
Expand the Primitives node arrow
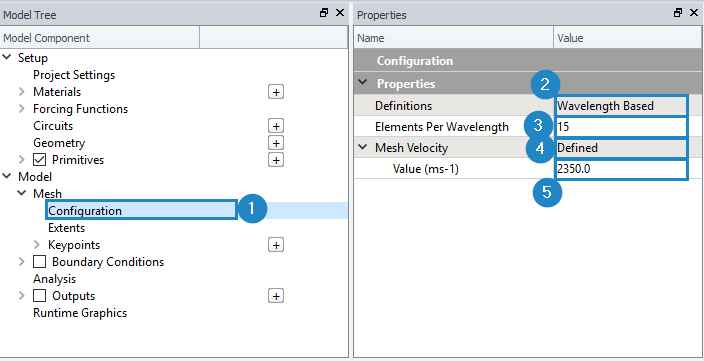(22, 159)
